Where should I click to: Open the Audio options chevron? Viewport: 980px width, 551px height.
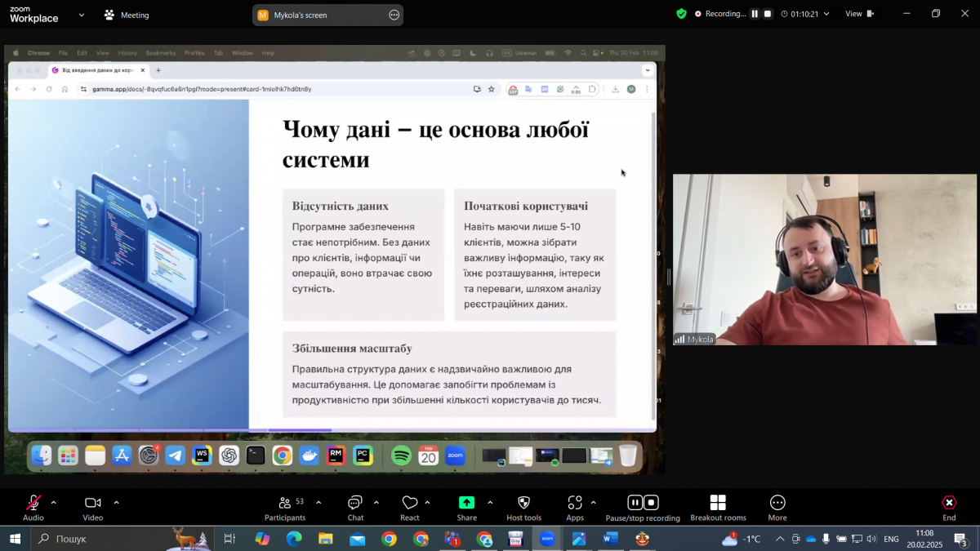pos(54,502)
